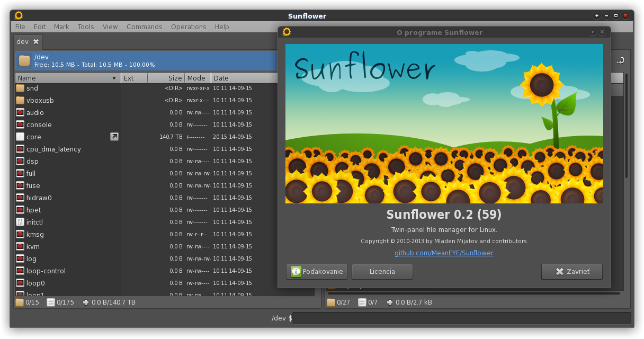The width and height of the screenshot is (644, 339).
Task: Open the Help menu
Action: click(222, 26)
